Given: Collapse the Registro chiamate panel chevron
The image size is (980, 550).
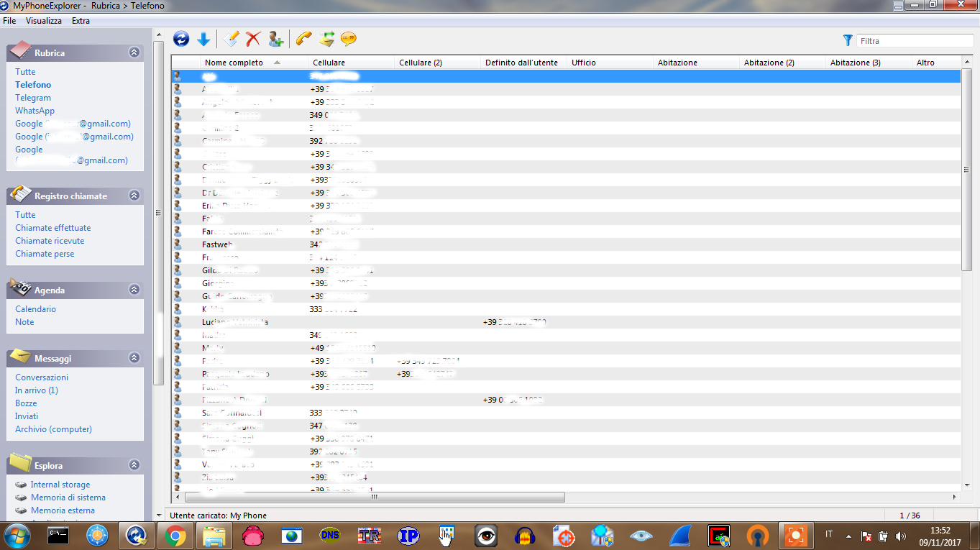Looking at the screenshot, I should click(x=134, y=196).
